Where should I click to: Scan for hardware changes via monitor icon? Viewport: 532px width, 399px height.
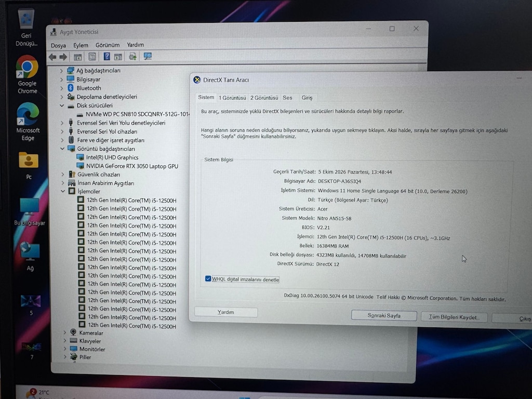pos(148,56)
